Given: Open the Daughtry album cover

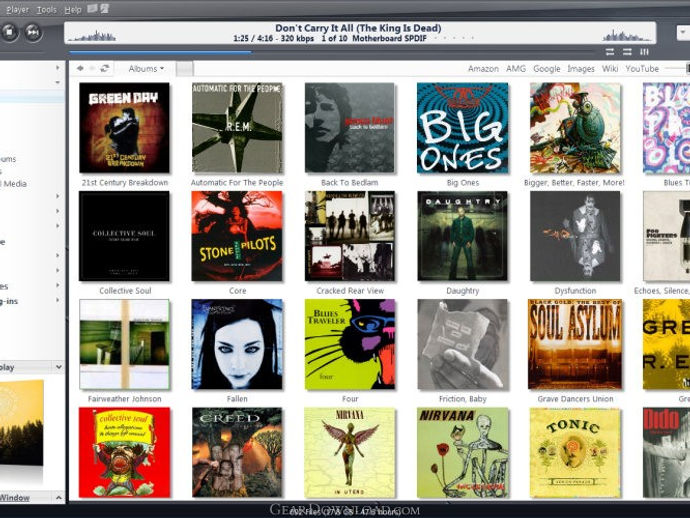Looking at the screenshot, I should 462,236.
